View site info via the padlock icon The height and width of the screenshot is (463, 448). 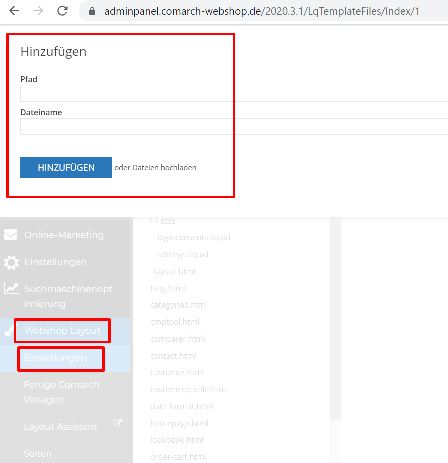coord(92,11)
